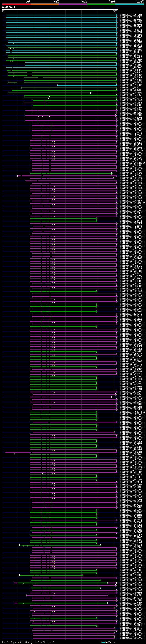Select hit label UniRef100_B9SI06
Viewport: 146px width, 644px height.
[x=131, y=37]
